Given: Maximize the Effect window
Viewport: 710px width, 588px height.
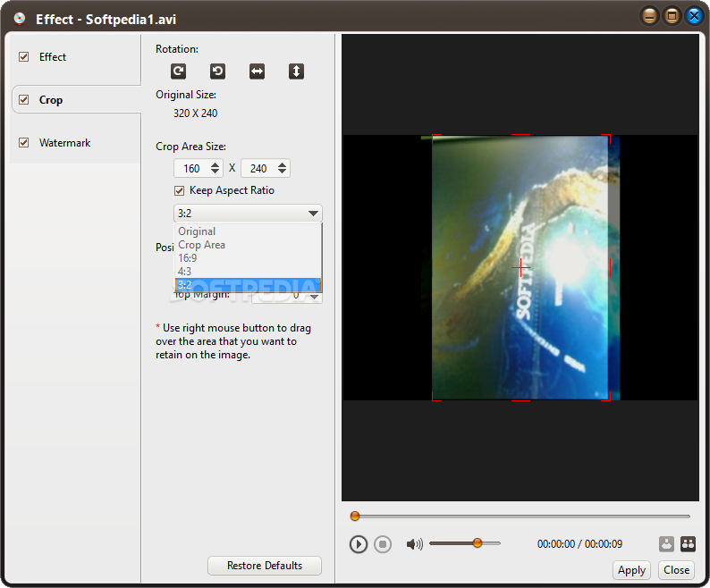Looking at the screenshot, I should 672,17.
